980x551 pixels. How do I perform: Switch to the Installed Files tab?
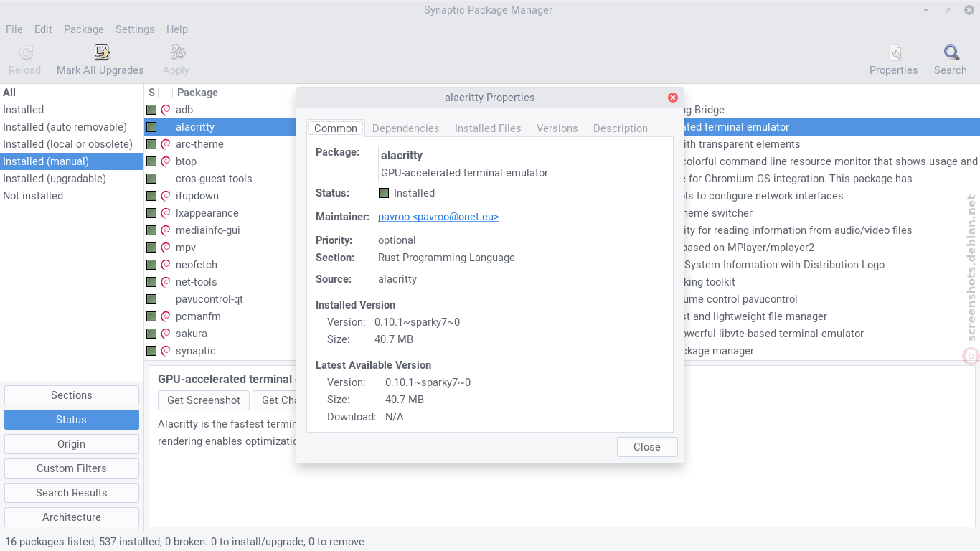pyautogui.click(x=488, y=128)
